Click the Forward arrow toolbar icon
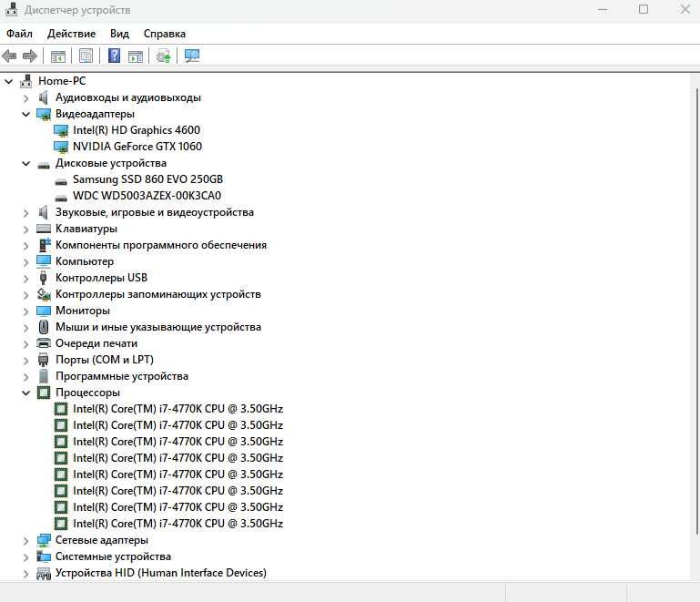Image resolution: width=700 pixels, height=602 pixels. pyautogui.click(x=30, y=56)
